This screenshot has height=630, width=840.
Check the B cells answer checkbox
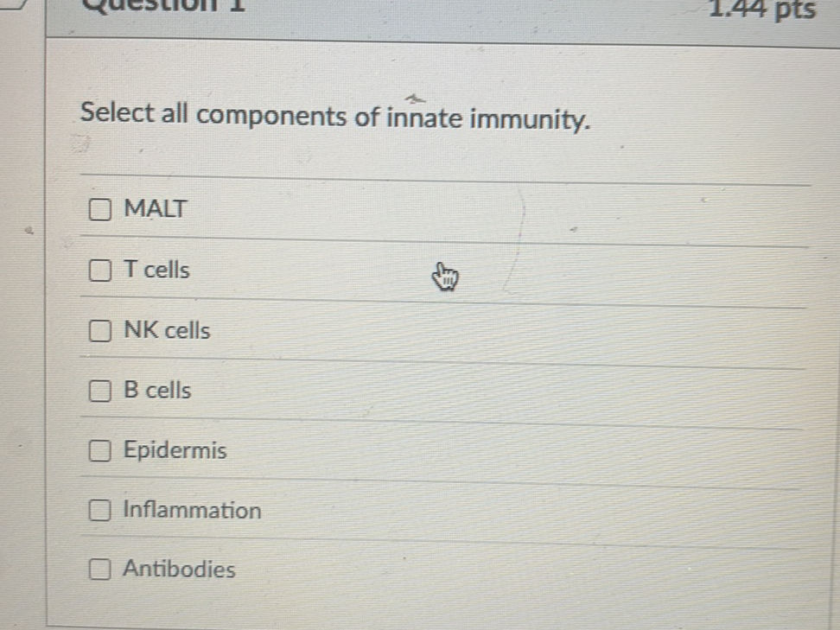click(x=99, y=391)
